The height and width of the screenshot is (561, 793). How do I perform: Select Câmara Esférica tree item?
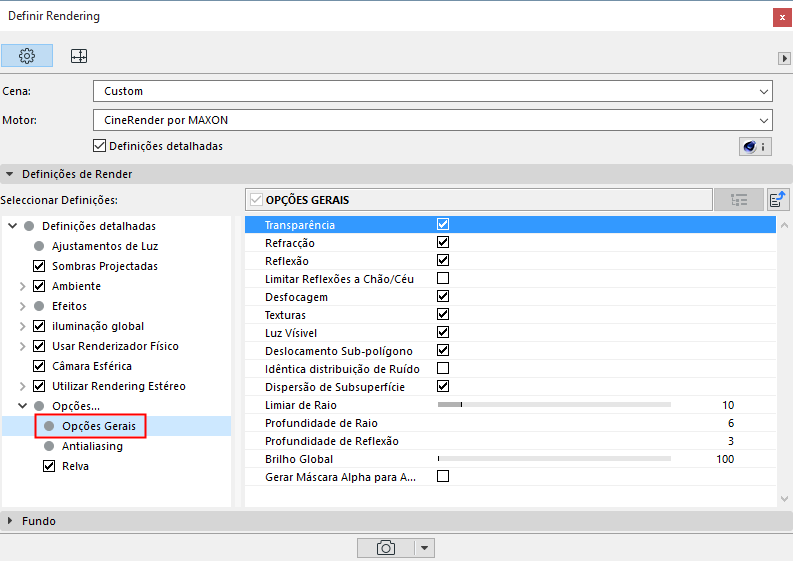click(92, 366)
